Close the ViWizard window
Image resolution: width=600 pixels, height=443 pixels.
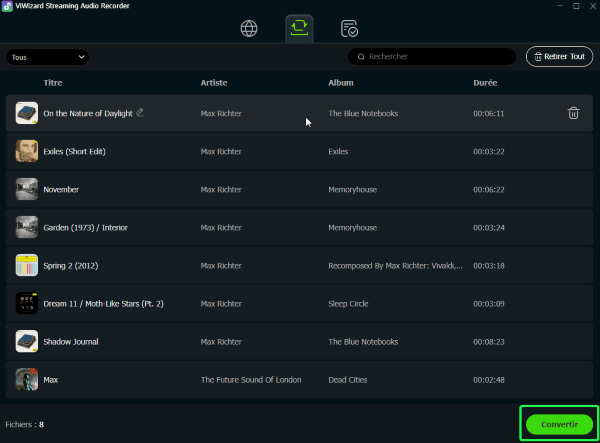pyautogui.click(x=593, y=6)
